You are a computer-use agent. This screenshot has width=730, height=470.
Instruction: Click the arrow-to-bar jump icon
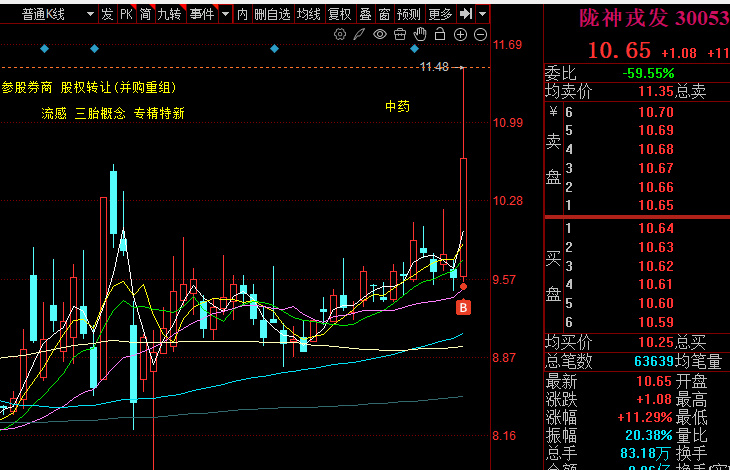tap(466, 14)
